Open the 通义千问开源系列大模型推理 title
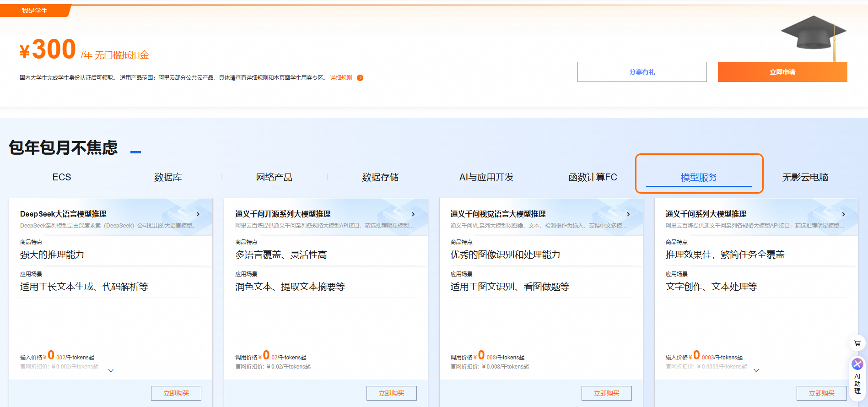 point(283,214)
